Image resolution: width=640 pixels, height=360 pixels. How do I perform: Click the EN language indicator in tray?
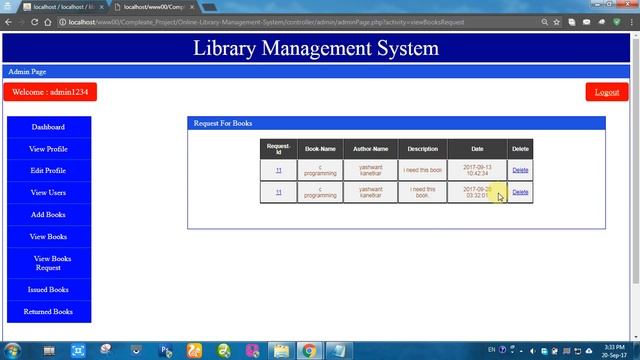click(491, 350)
